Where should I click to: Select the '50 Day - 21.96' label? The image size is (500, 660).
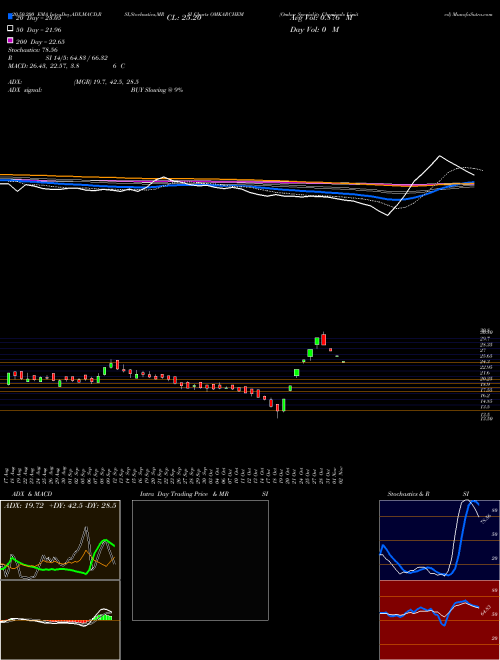39,30
